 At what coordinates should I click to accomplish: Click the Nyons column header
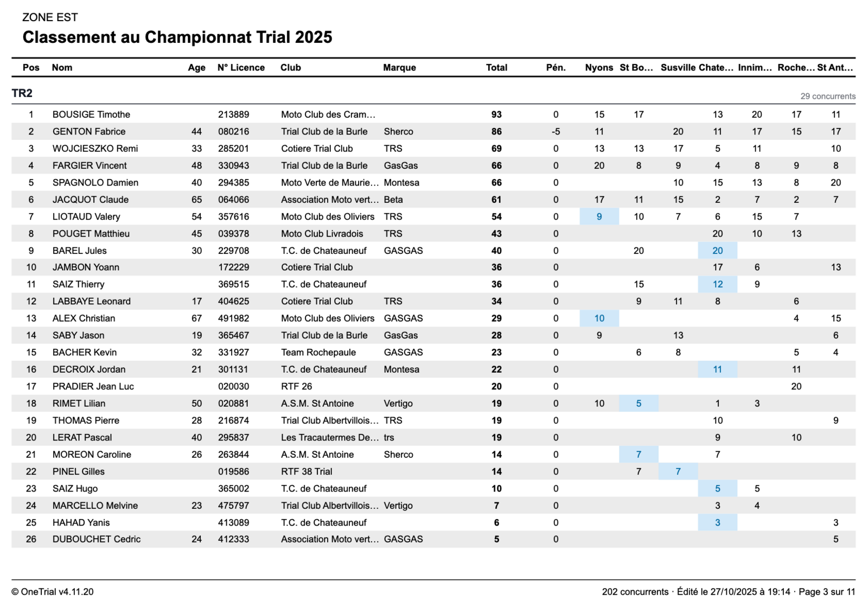(599, 67)
